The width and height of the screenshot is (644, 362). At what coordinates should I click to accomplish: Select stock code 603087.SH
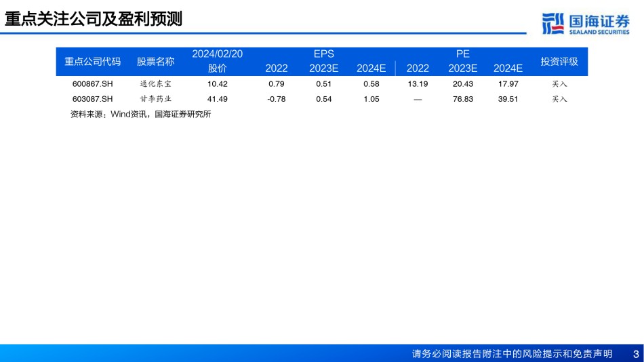pyautogui.click(x=92, y=99)
